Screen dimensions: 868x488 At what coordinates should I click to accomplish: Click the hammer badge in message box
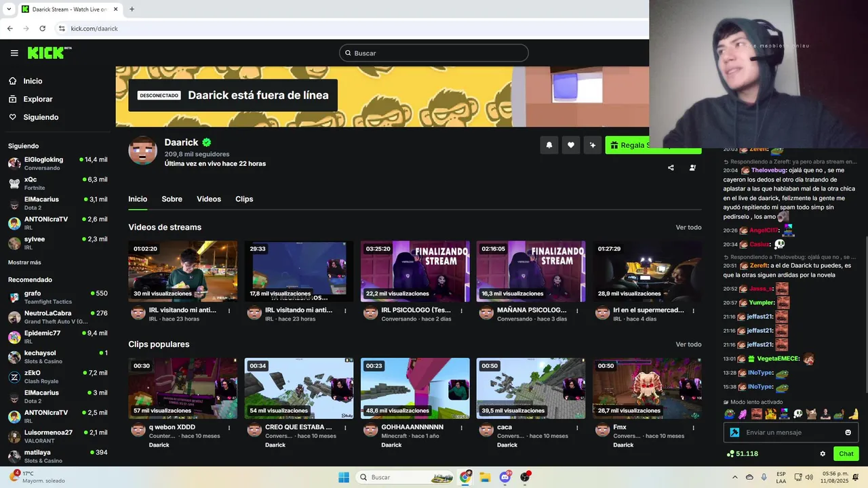(734, 432)
